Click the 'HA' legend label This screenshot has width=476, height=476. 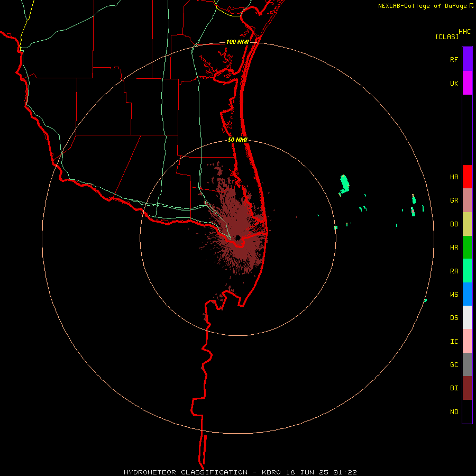[454, 177]
